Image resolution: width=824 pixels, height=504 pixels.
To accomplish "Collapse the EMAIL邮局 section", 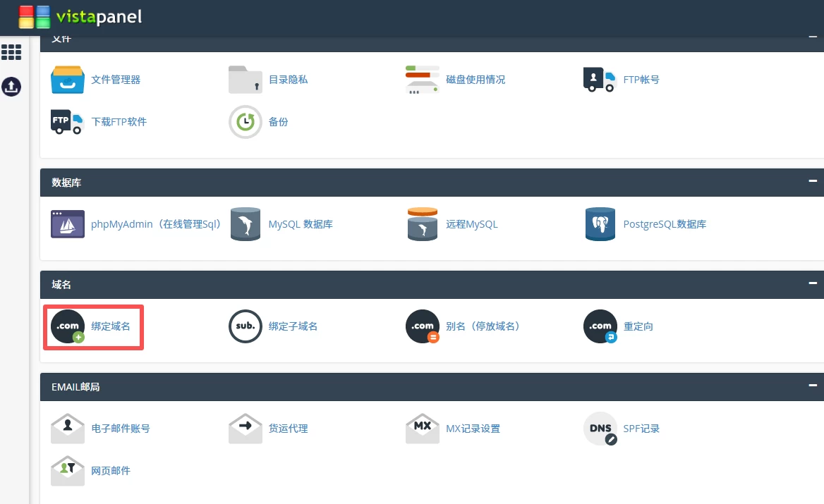I will [813, 386].
